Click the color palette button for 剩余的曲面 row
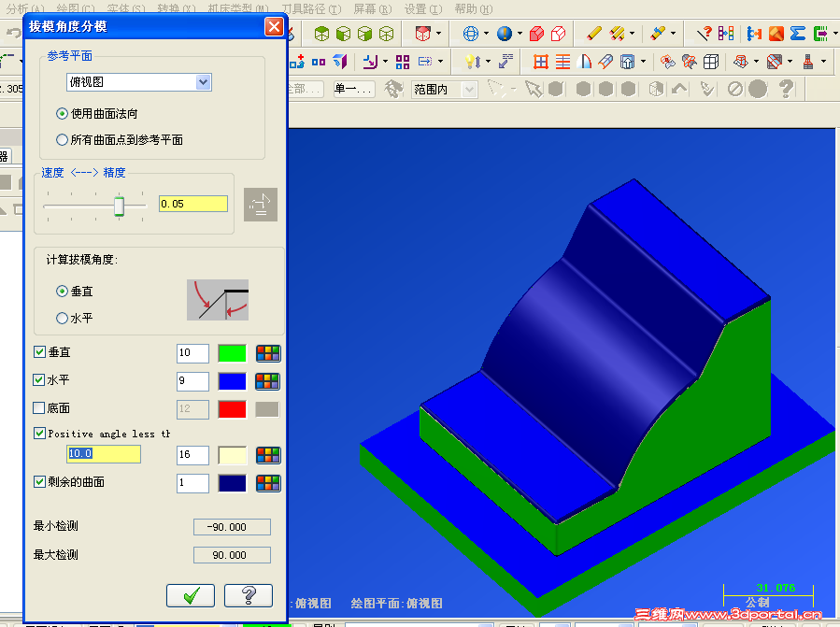This screenshot has height=627, width=840. [268, 483]
